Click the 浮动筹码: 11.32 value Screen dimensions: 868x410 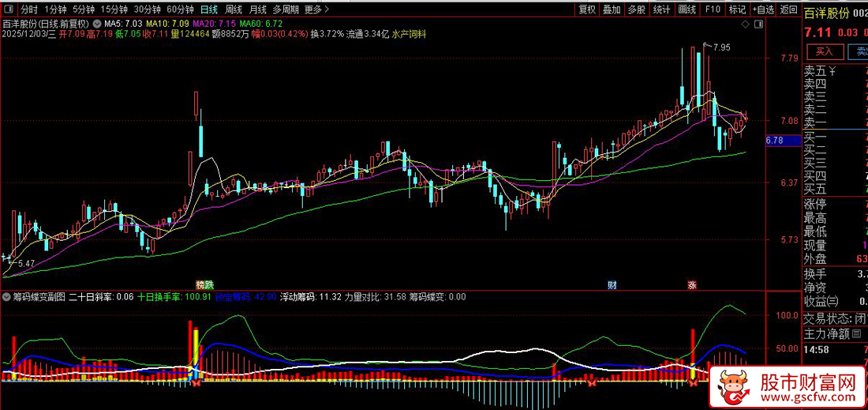click(311, 297)
